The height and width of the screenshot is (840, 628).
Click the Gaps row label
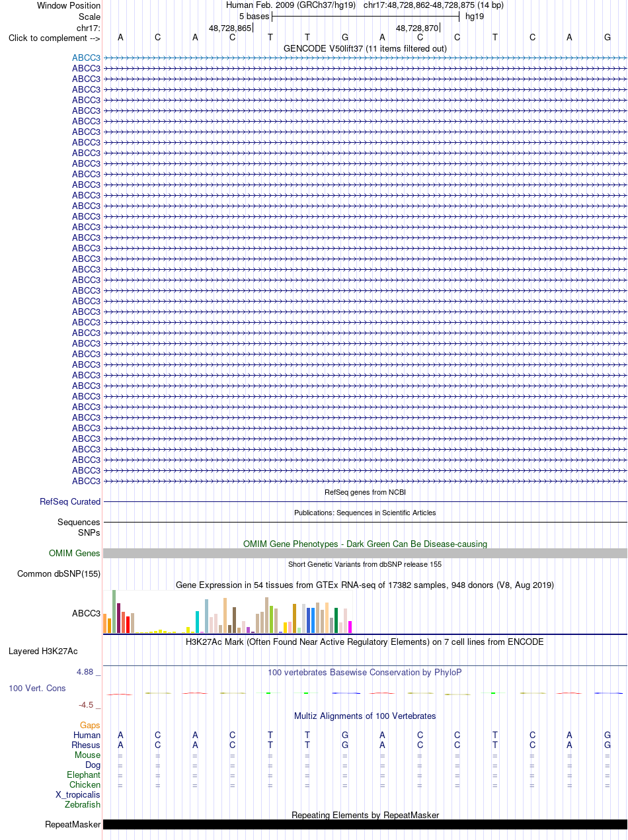tap(90, 726)
